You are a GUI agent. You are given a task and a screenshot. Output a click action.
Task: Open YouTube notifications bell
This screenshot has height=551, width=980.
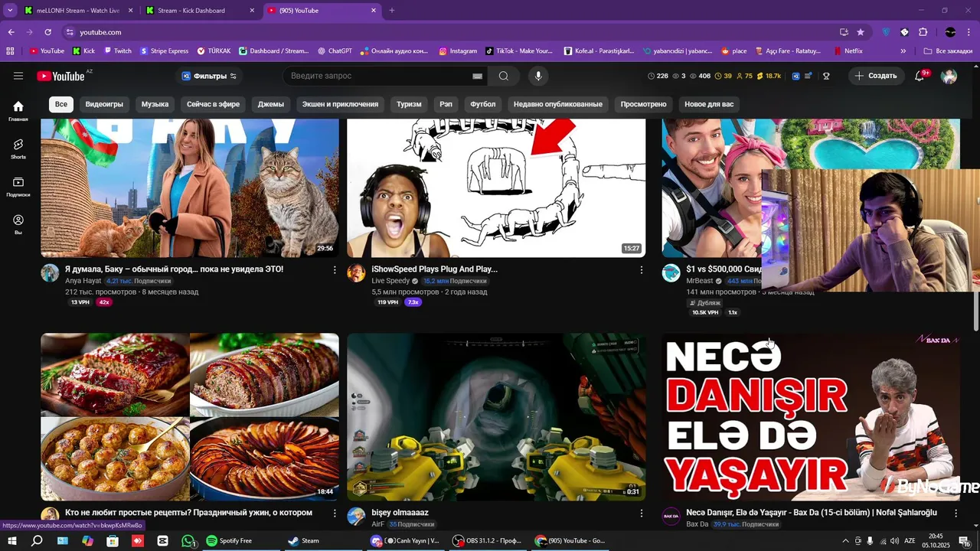(x=920, y=76)
